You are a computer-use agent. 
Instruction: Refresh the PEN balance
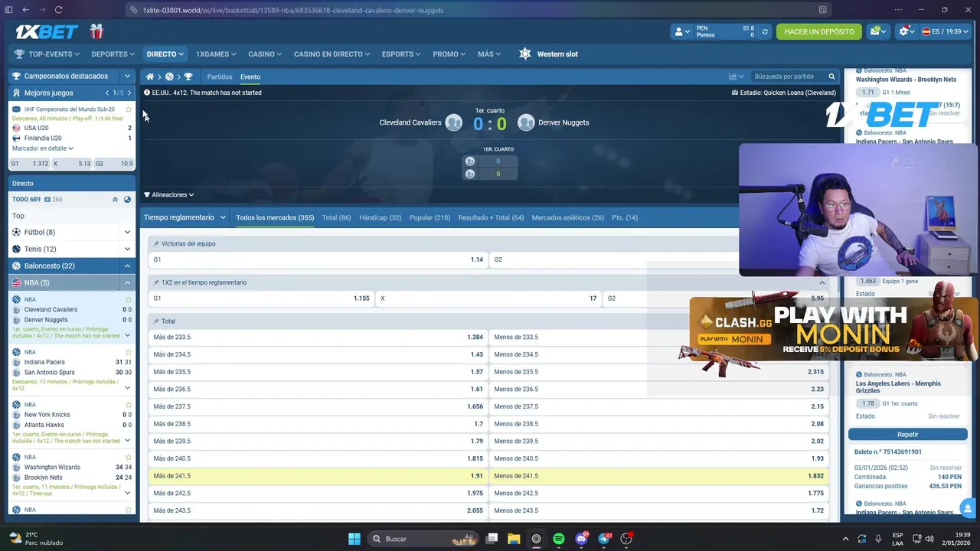pos(764,32)
